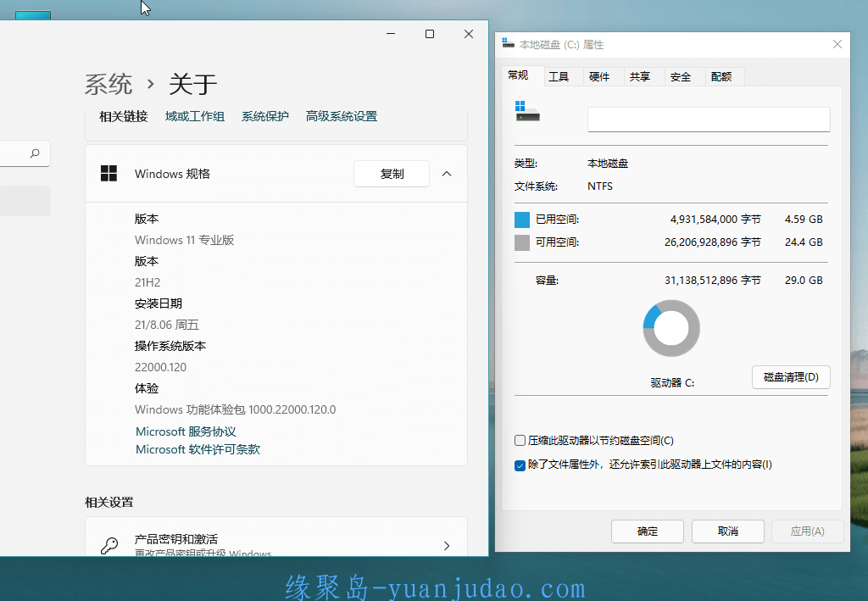Select the 配额 tab
The width and height of the screenshot is (868, 601).
click(721, 77)
